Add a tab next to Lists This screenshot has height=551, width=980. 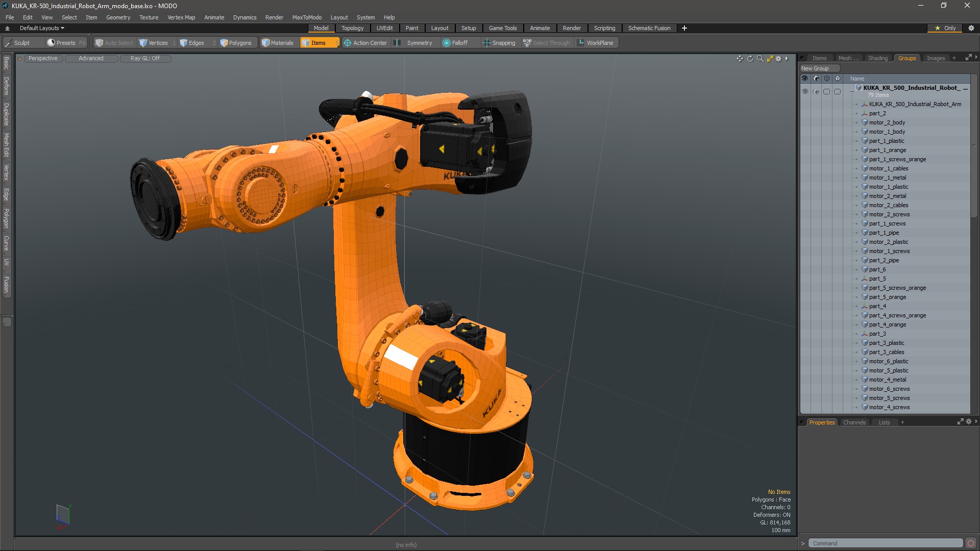pyautogui.click(x=902, y=422)
